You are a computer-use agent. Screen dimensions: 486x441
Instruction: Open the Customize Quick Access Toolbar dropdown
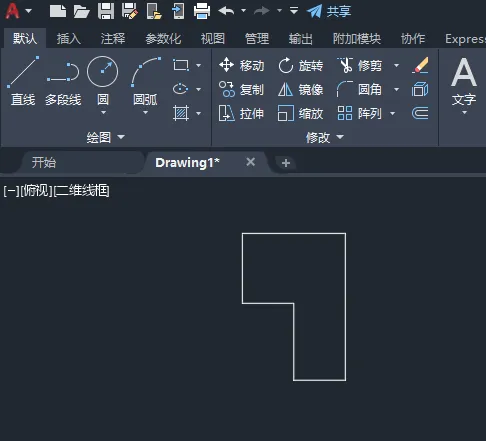pos(294,11)
